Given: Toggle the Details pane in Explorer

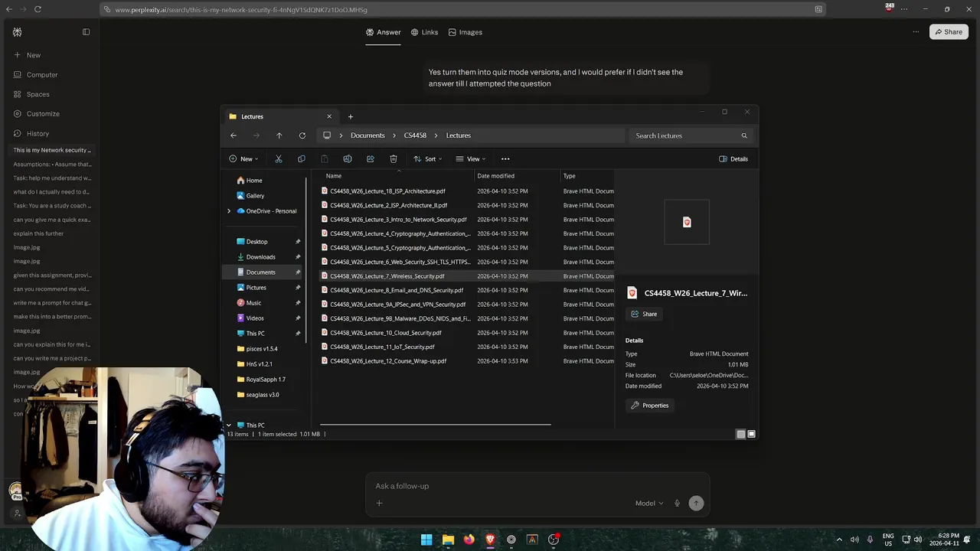Looking at the screenshot, I should [733, 159].
